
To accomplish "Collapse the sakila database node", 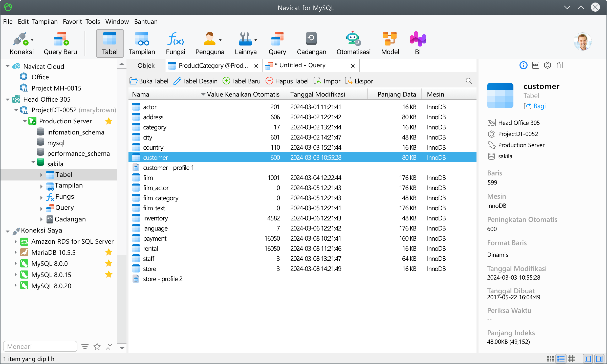I will pyautogui.click(x=33, y=162).
